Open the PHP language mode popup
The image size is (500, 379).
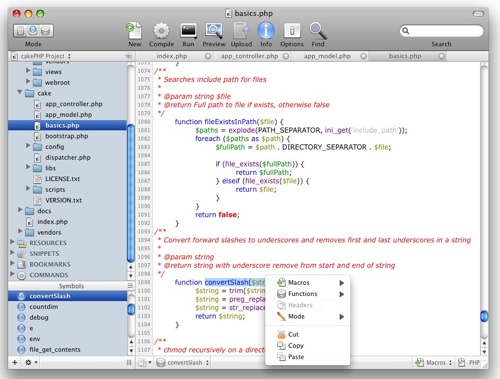[469, 363]
